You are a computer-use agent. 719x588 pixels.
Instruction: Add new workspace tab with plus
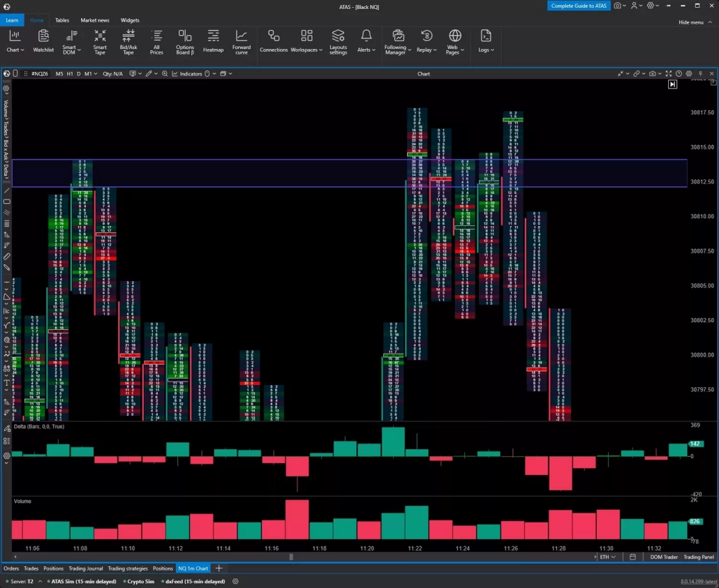coord(218,568)
